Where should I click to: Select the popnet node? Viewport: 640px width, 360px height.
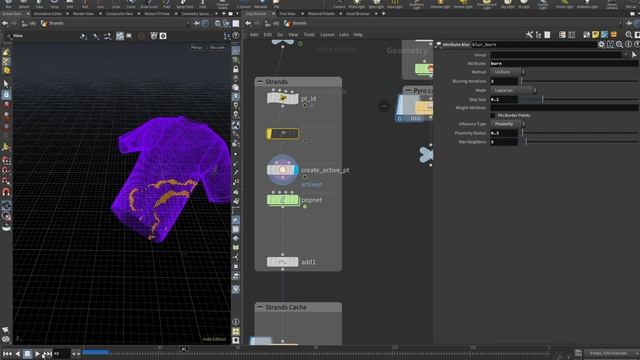(x=282, y=200)
